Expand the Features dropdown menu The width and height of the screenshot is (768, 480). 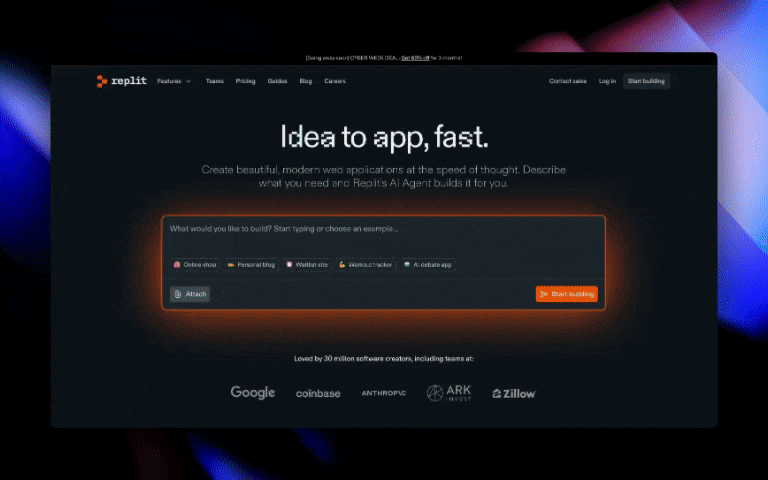click(174, 81)
